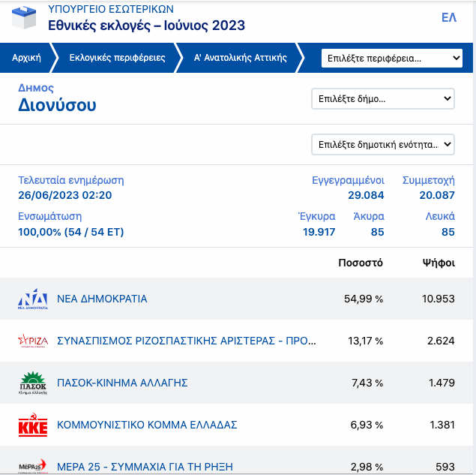
Task: Open Α' Ανατολικής Αττικής breadcrumb item
Action: (x=240, y=58)
